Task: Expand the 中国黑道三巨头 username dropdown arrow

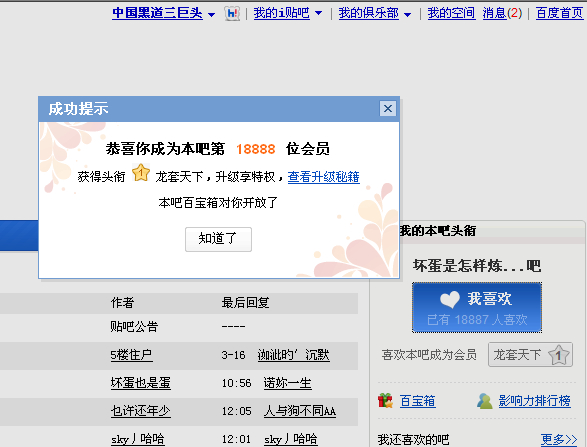Action: click(212, 15)
